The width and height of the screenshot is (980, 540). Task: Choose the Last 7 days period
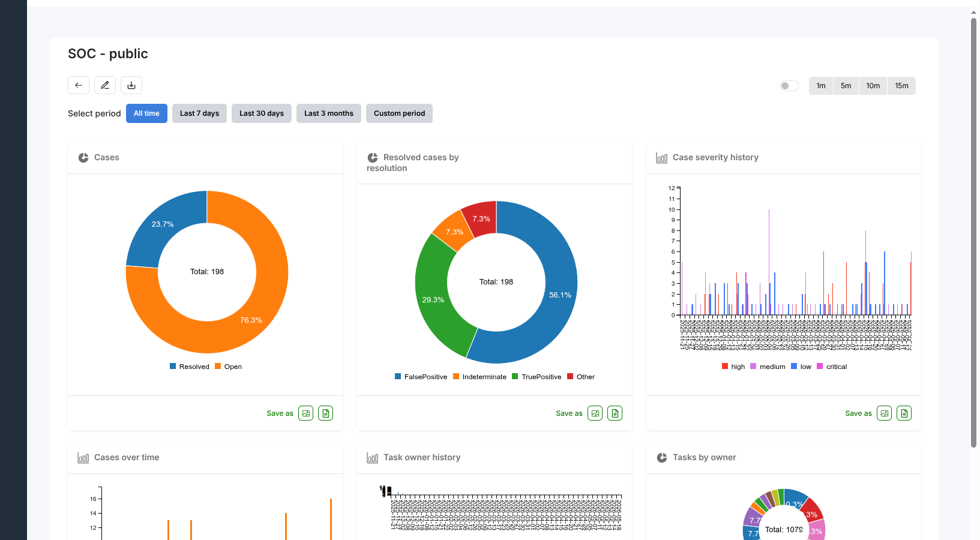coord(199,113)
